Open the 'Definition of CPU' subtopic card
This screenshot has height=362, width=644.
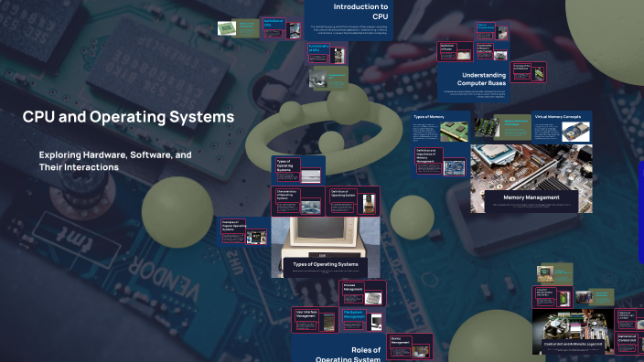pos(282,28)
